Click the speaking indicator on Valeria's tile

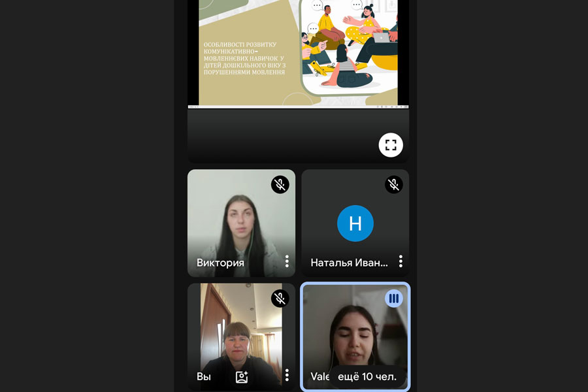point(394,299)
